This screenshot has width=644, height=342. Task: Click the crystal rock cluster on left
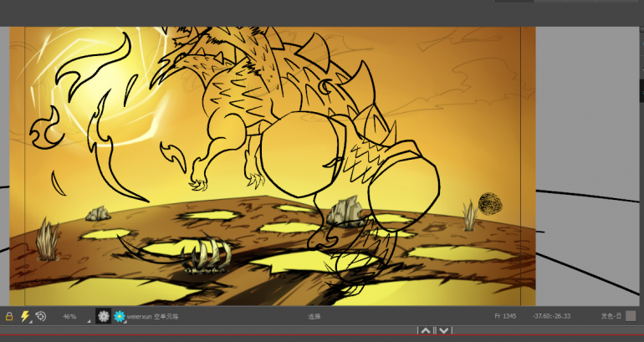99,213
